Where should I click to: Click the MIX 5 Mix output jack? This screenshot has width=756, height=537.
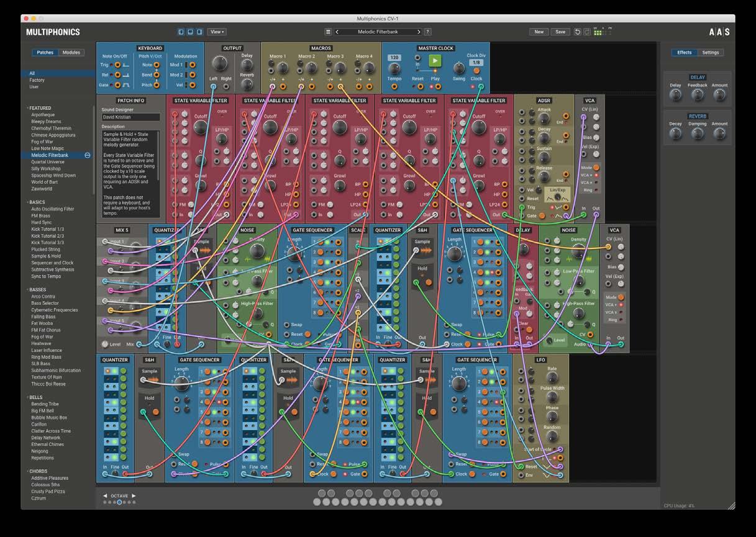[x=139, y=344]
